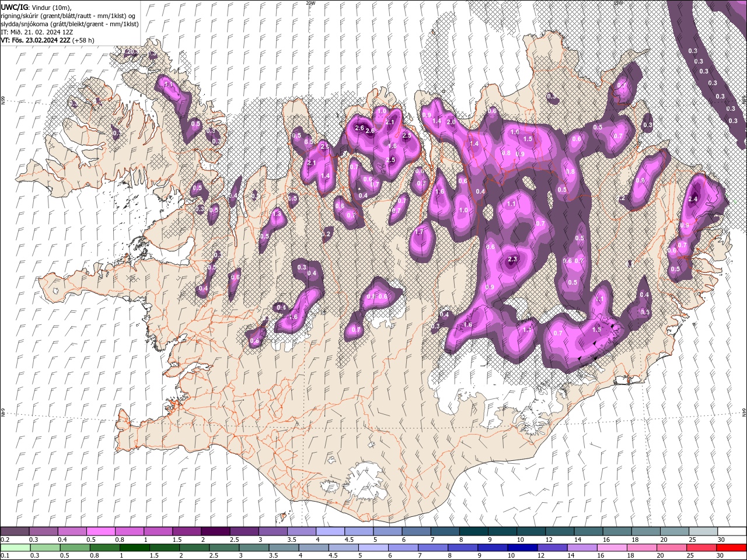
Task: Pick the light lavender upper swatch, 4 to 4.5
Action: 330,531
